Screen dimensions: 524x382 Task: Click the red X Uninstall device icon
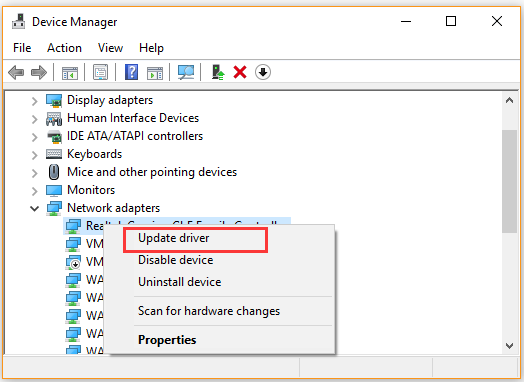pyautogui.click(x=240, y=72)
